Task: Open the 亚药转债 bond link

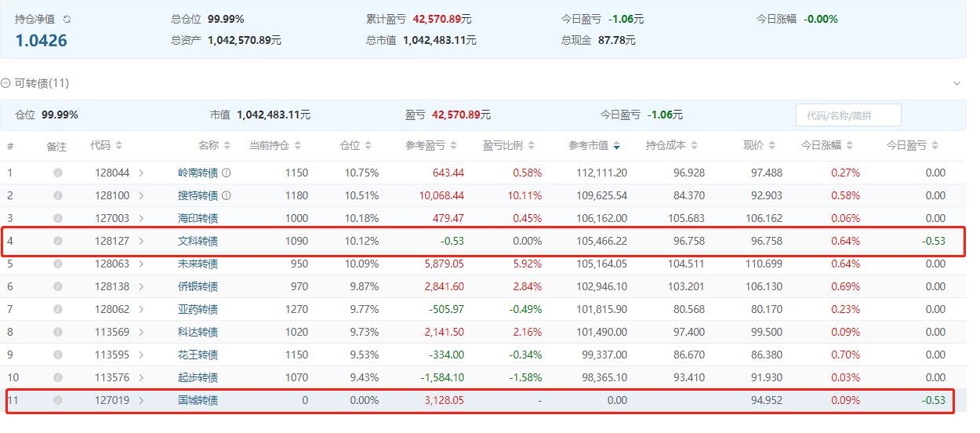Action: [x=198, y=309]
